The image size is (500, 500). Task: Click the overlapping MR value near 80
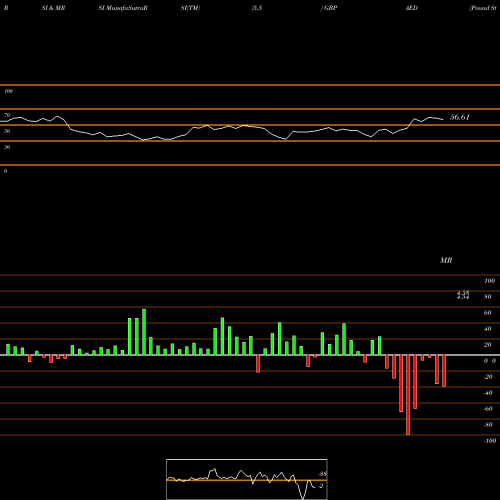click(x=463, y=295)
